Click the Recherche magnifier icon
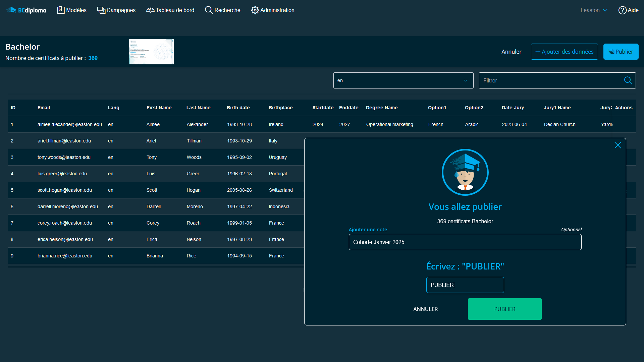 pyautogui.click(x=209, y=10)
